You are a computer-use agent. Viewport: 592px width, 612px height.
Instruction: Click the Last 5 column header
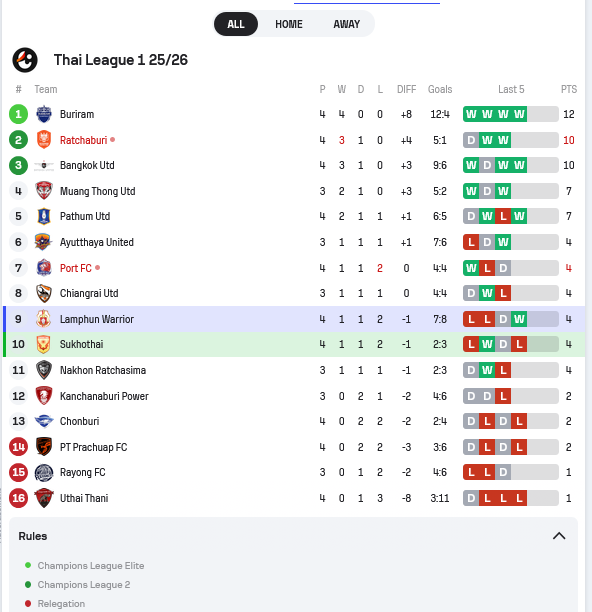[511, 89]
